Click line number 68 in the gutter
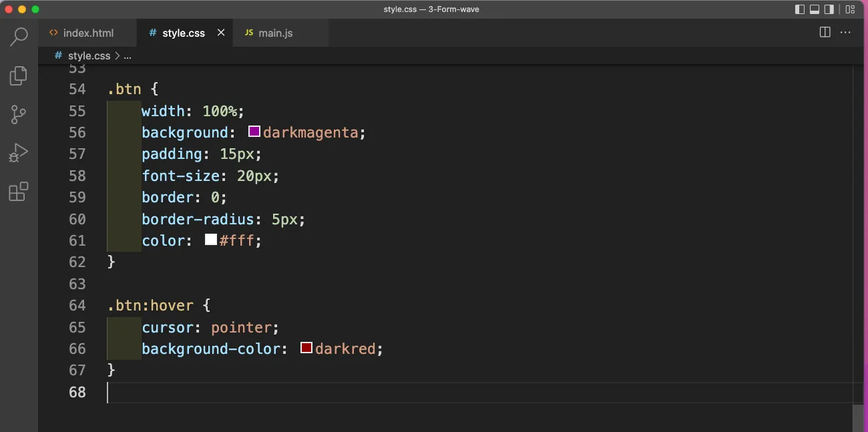This screenshot has width=868, height=432. (x=77, y=392)
